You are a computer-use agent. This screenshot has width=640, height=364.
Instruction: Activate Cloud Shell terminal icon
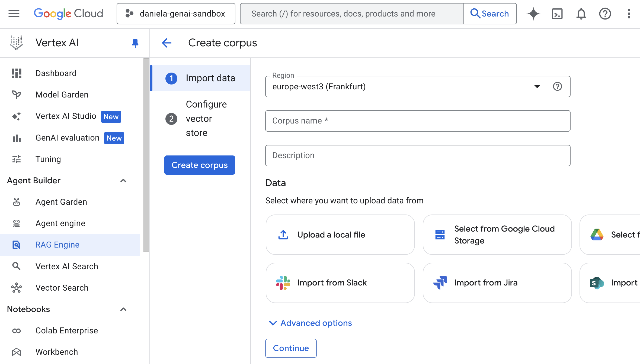[557, 14]
